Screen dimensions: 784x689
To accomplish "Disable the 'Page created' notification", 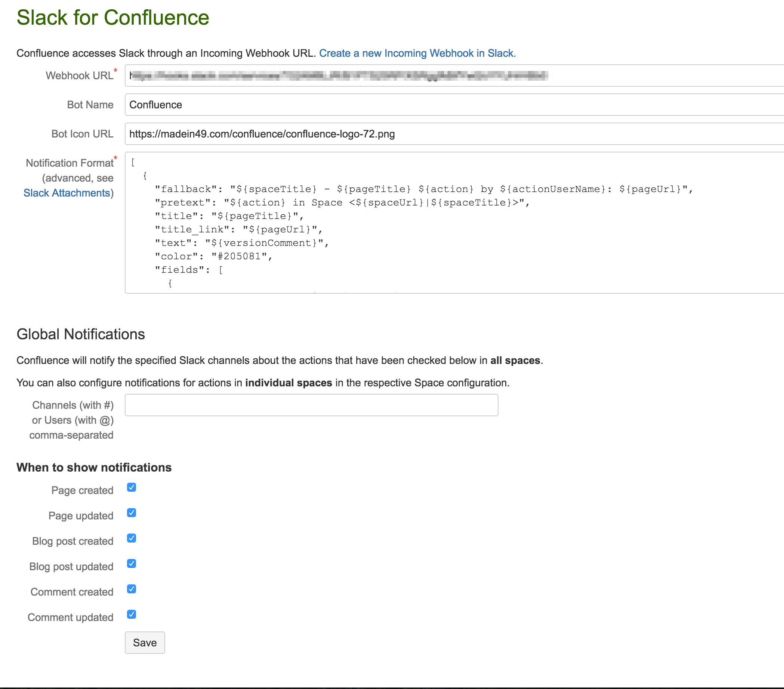I will tap(132, 487).
